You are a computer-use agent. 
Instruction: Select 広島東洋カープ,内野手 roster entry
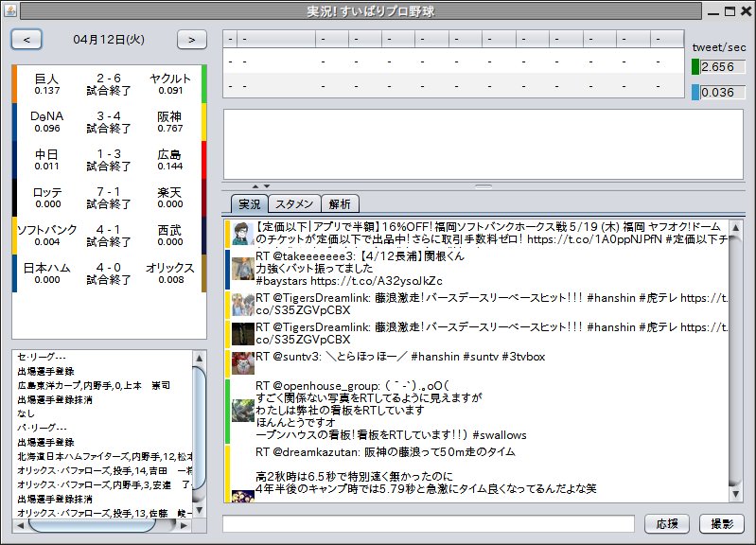click(x=94, y=385)
